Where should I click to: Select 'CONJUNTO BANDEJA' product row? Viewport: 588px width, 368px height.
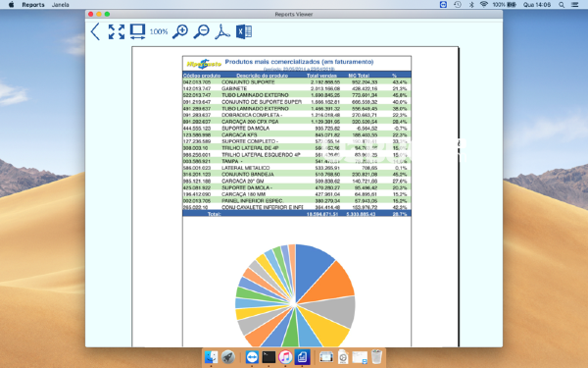click(x=297, y=175)
